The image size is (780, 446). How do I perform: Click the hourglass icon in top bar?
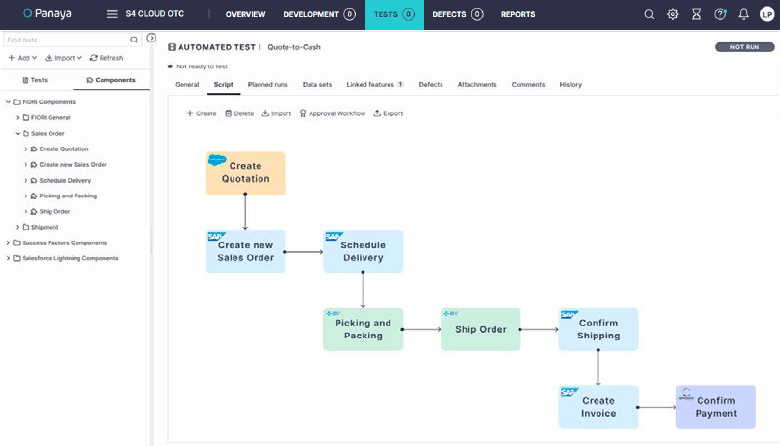696,14
